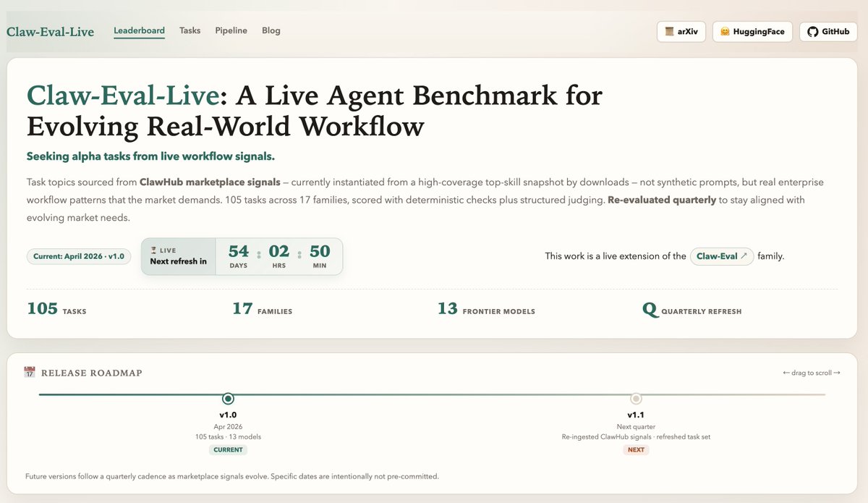Click the 17 Families statistic
This screenshot has height=503, width=868.
click(262, 309)
